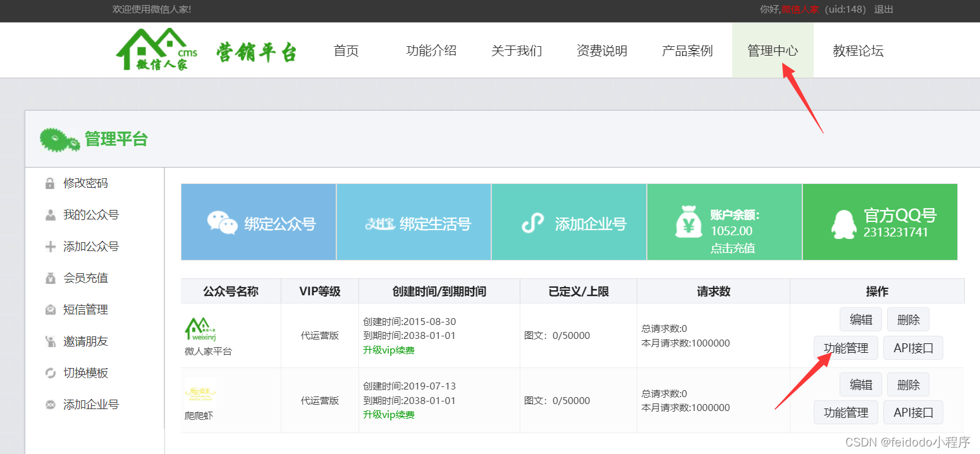Screen dimensions: 980x454
Task: Open 产品案例 navigation item
Action: [687, 51]
